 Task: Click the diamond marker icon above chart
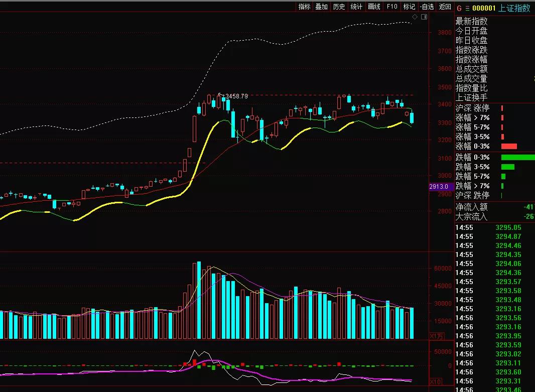click(x=415, y=17)
